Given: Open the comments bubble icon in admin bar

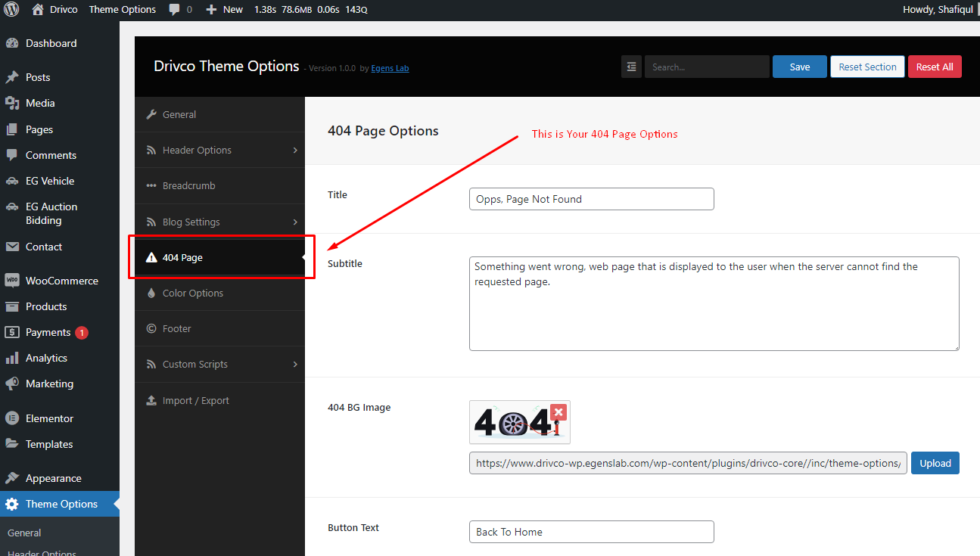Looking at the screenshot, I should (175, 10).
